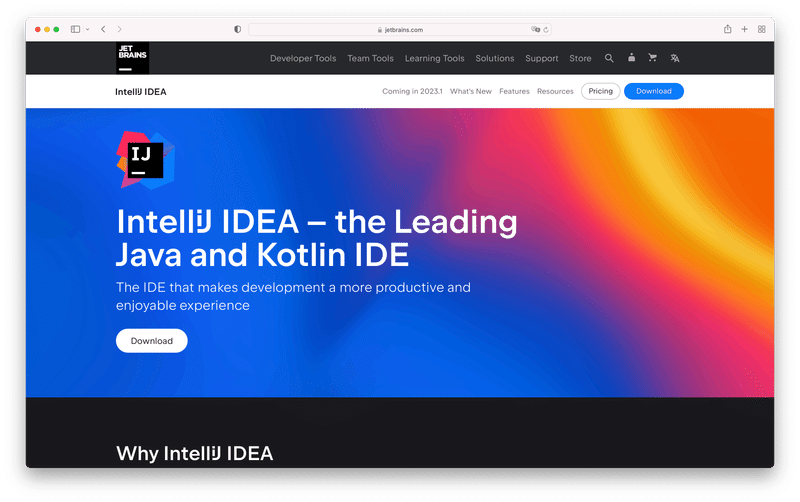Click the IntelliJ IDEA IJ product logo
This screenshot has height=502, width=800.
coord(146,160)
